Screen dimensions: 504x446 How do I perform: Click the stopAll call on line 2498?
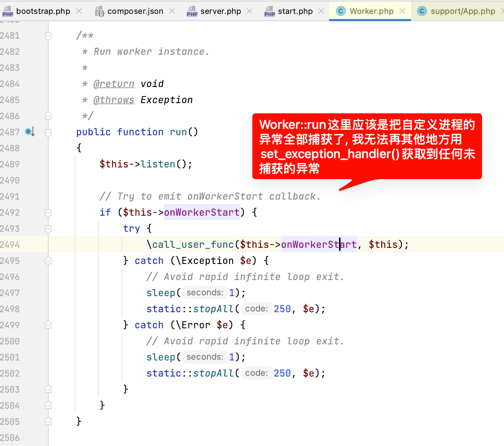pos(213,309)
